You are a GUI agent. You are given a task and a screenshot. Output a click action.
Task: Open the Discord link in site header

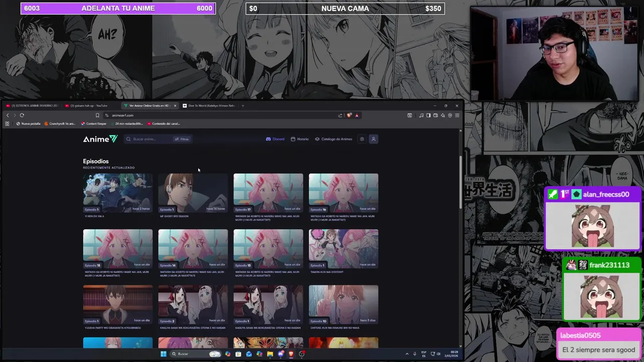[275, 139]
